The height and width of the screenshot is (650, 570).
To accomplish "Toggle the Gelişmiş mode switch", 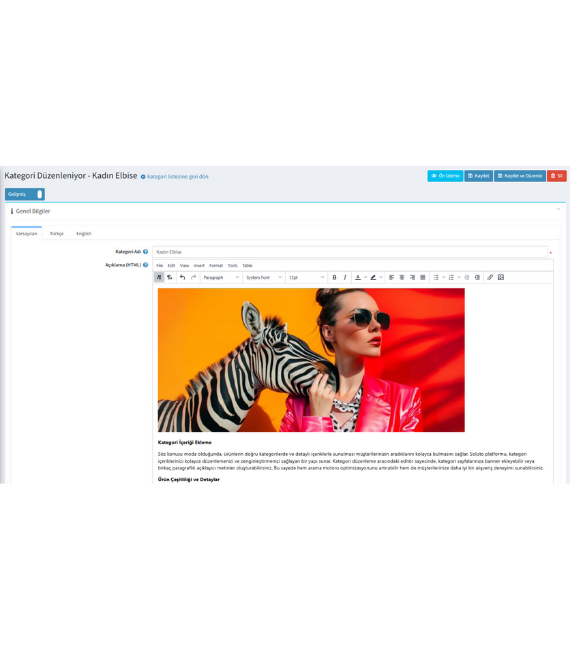I will (x=25, y=194).
